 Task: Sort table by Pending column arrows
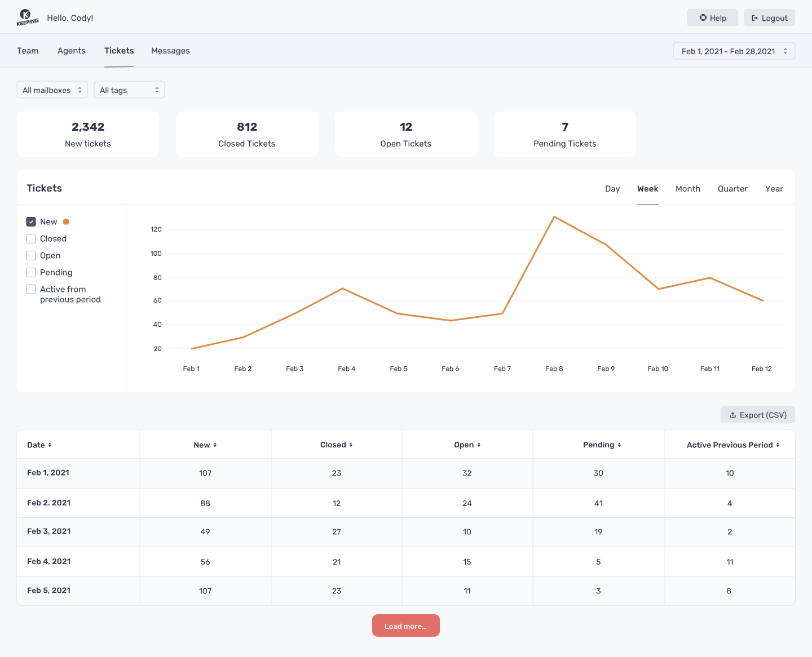[x=619, y=445]
